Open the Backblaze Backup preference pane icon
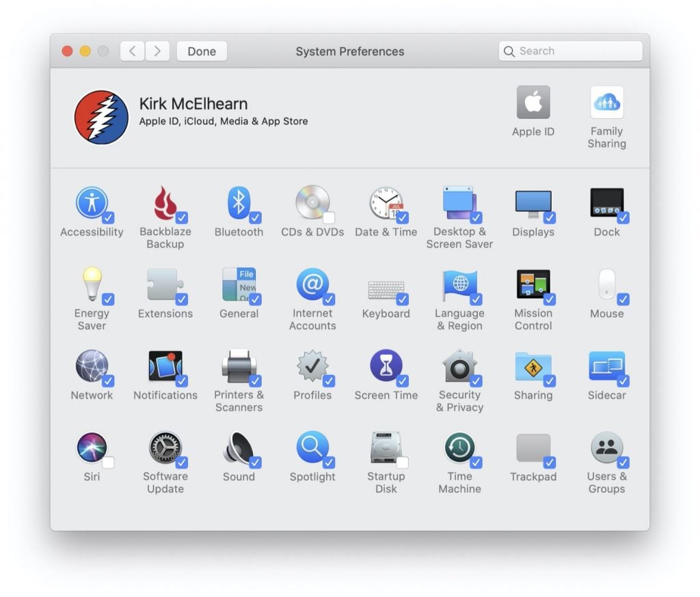Image resolution: width=700 pixels, height=597 pixels. coord(164,204)
